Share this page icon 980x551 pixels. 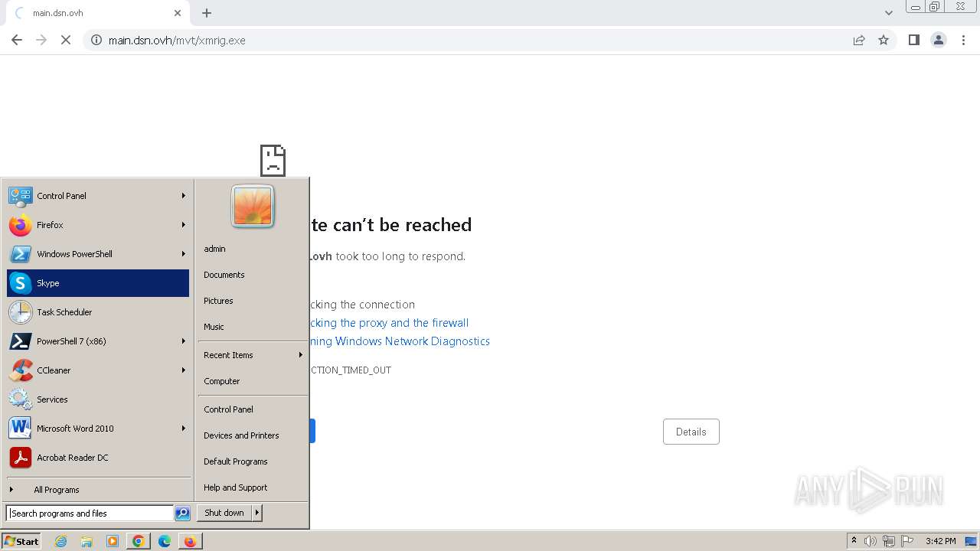click(x=859, y=40)
